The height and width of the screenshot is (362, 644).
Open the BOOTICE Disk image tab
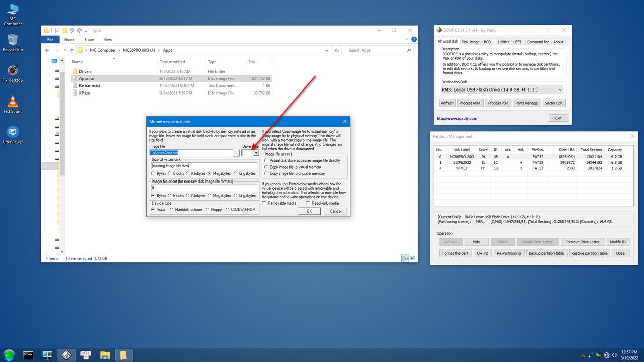click(471, 42)
